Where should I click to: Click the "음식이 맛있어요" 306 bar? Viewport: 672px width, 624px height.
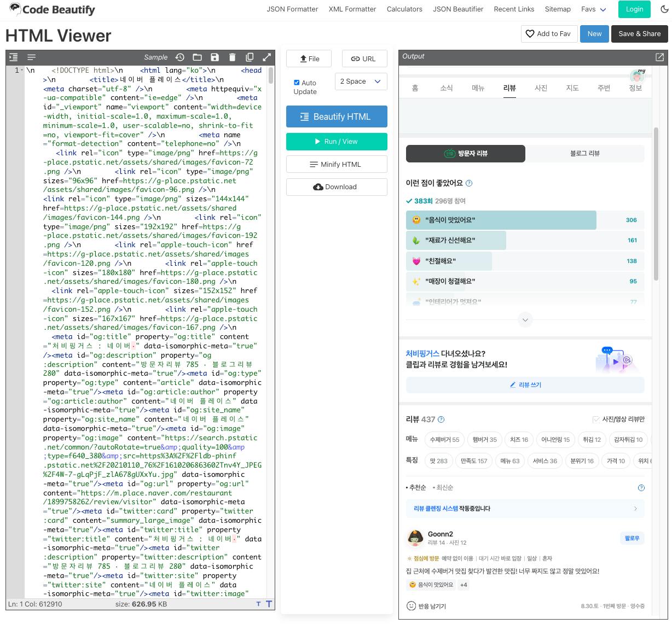[525, 220]
